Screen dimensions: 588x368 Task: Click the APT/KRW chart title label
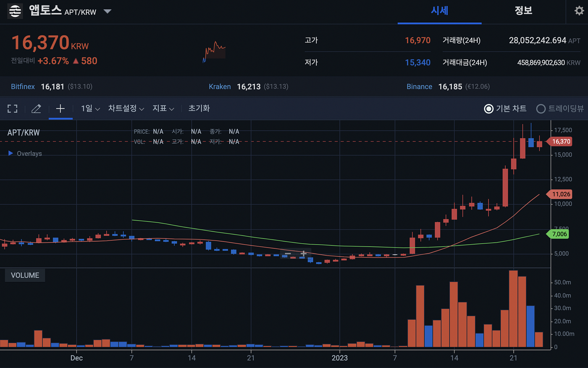tap(24, 133)
